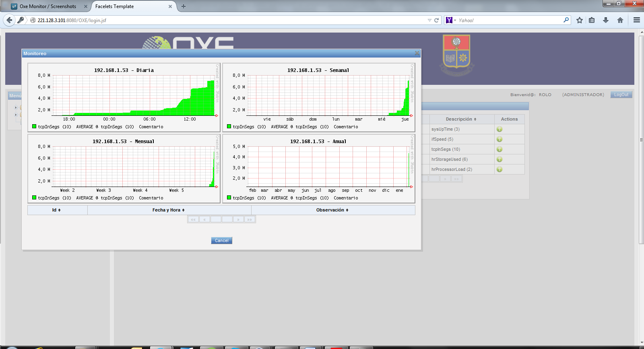Click green action icon for sysUpTime (3)

(500, 129)
